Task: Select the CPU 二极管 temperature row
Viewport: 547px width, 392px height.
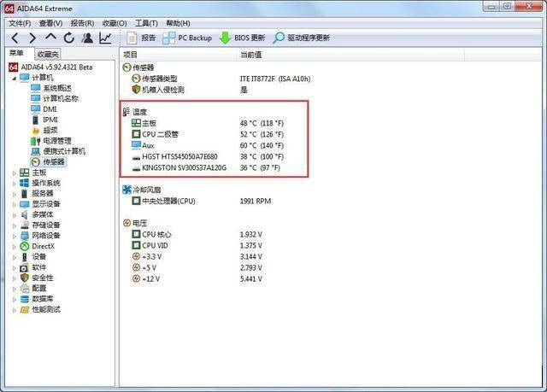Action: click(x=208, y=134)
